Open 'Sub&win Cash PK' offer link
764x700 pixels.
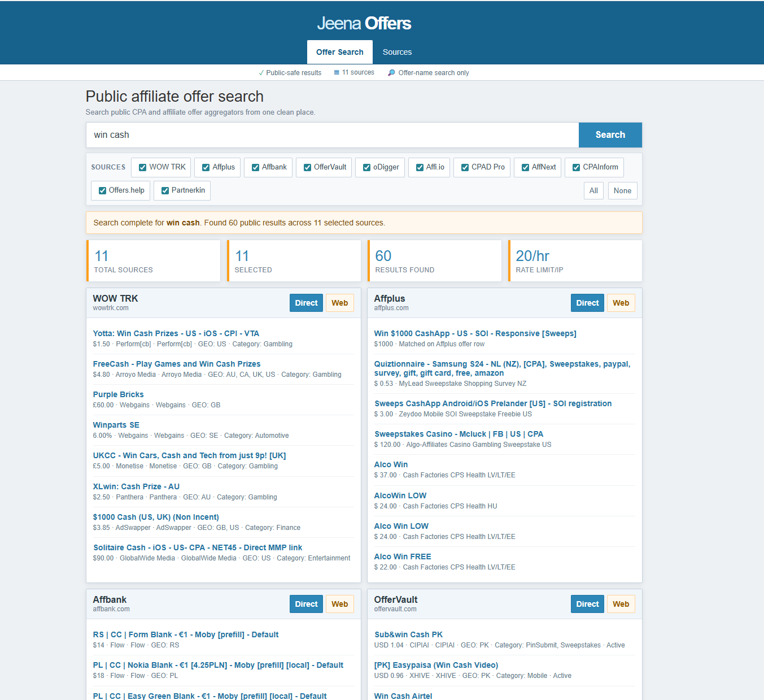(x=408, y=634)
